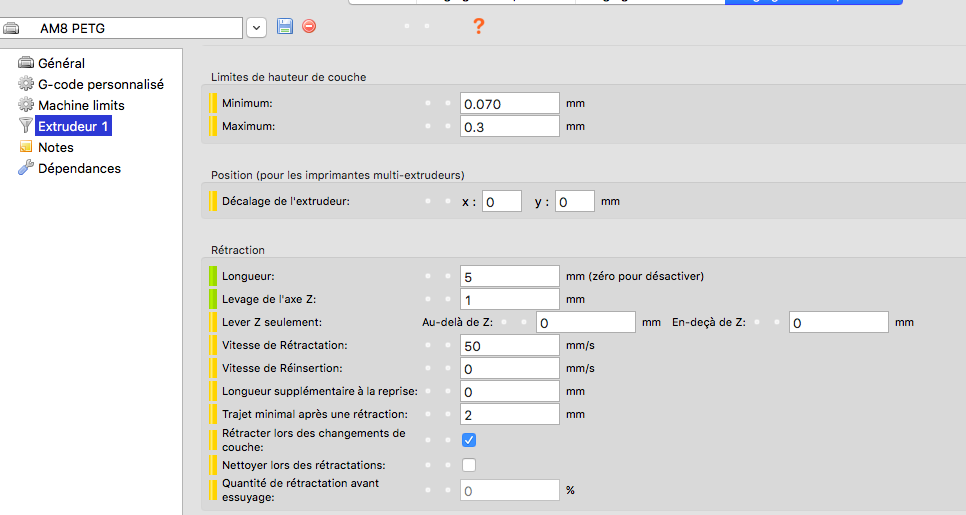Uncheck Rétracter lors des changements de couche
This screenshot has width=966, height=515.
[469, 439]
